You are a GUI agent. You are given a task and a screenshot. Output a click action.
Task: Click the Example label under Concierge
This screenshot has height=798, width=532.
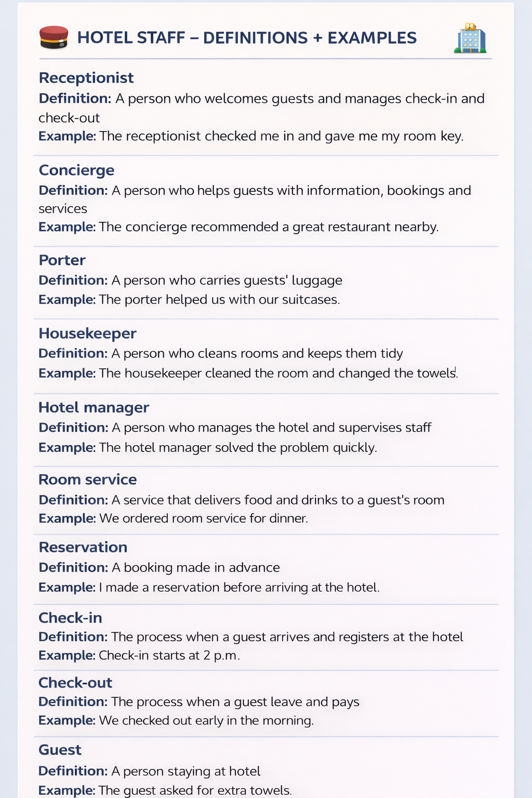[x=67, y=227]
